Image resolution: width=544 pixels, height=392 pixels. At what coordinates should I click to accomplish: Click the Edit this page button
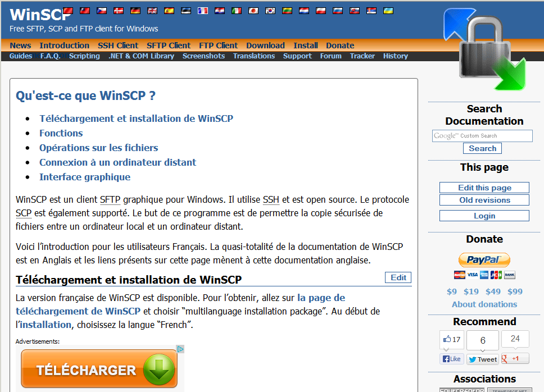pyautogui.click(x=484, y=188)
